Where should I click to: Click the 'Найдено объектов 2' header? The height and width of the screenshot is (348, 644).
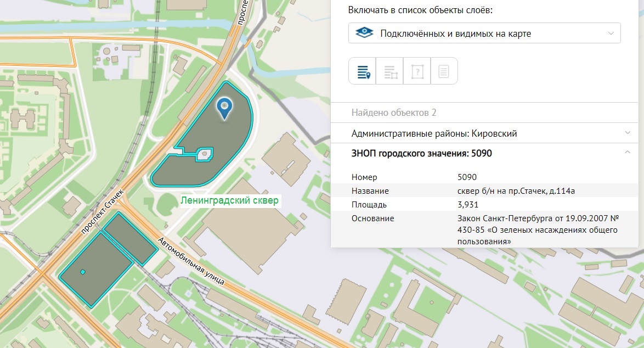[x=394, y=113]
